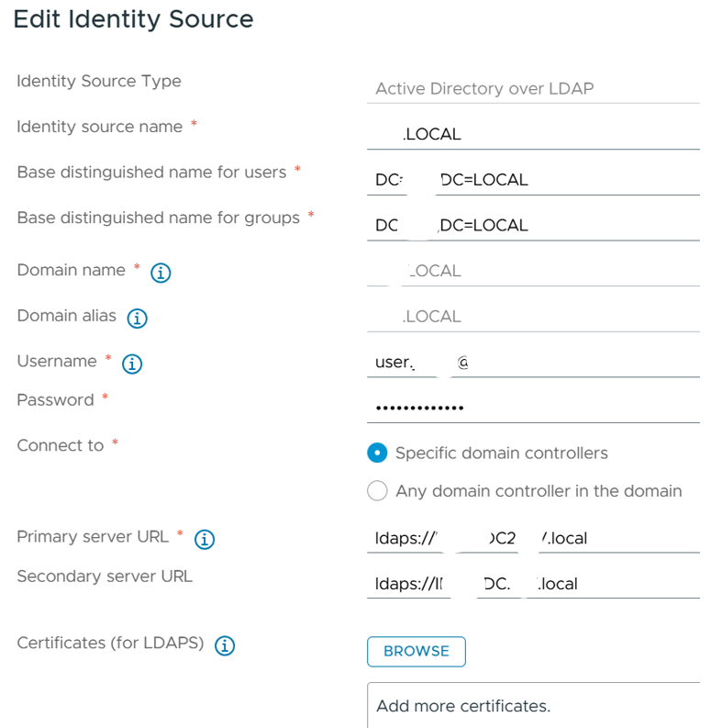Click the Username input field
This screenshot has width=722, height=728.
532,363
